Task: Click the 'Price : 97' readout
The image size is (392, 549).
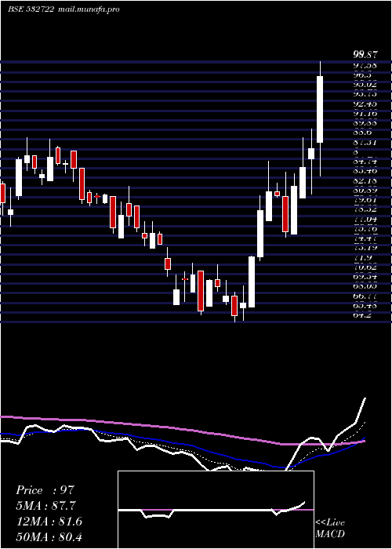Action: click(45, 490)
